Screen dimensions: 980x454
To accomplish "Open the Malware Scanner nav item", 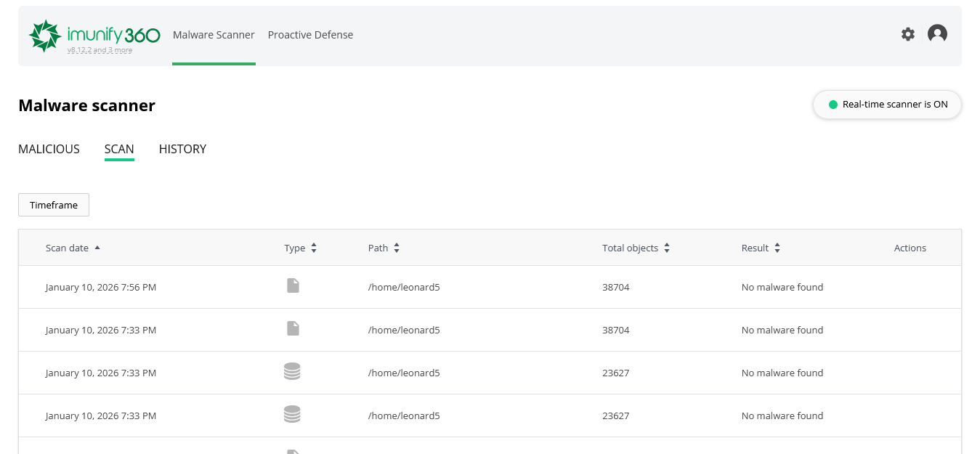I will pyautogui.click(x=214, y=35).
